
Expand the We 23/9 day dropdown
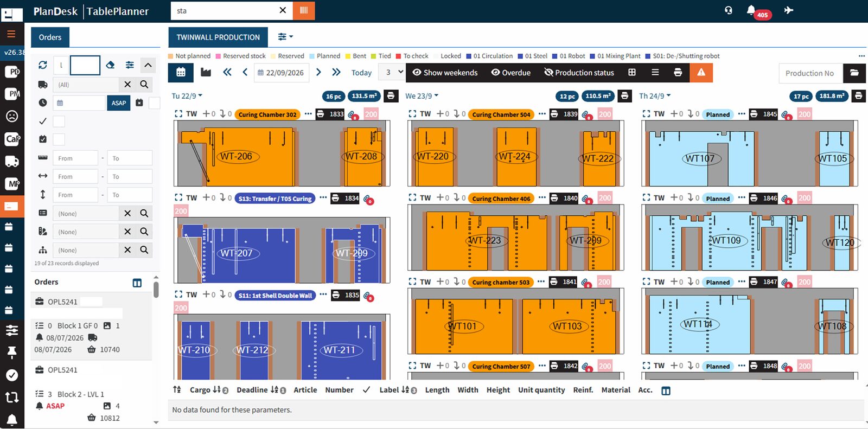tap(422, 96)
